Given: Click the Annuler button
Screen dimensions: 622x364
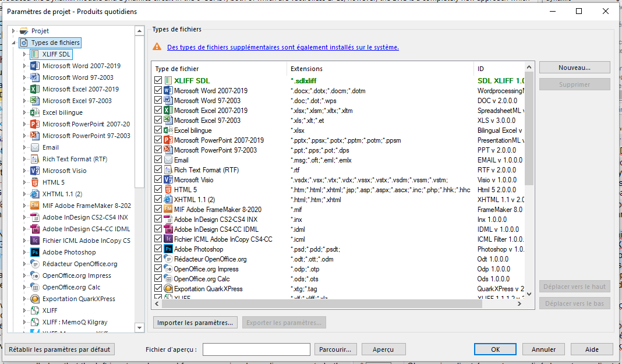Looking at the screenshot, I should [x=543, y=349].
